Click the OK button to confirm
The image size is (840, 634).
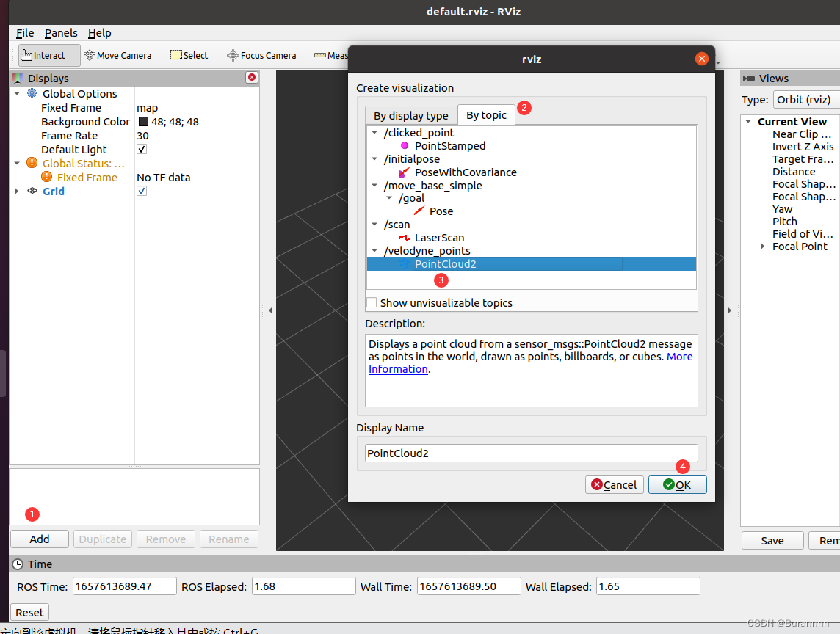[677, 484]
